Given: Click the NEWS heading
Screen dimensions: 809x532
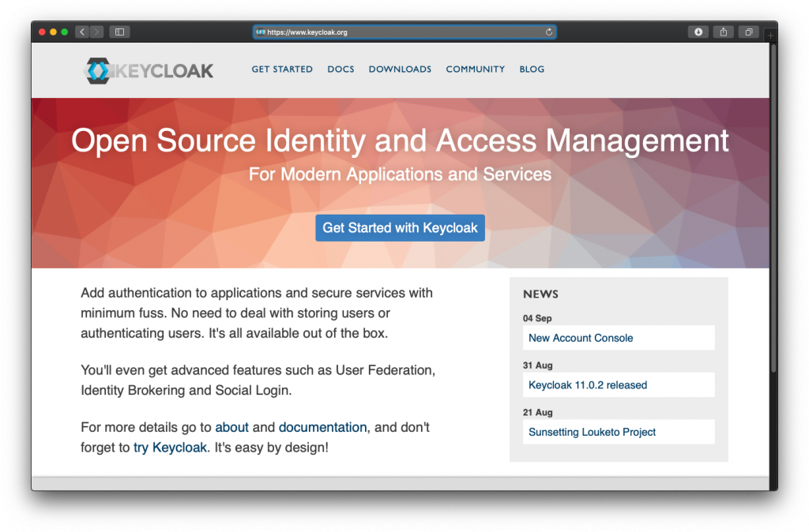Looking at the screenshot, I should 540,294.
